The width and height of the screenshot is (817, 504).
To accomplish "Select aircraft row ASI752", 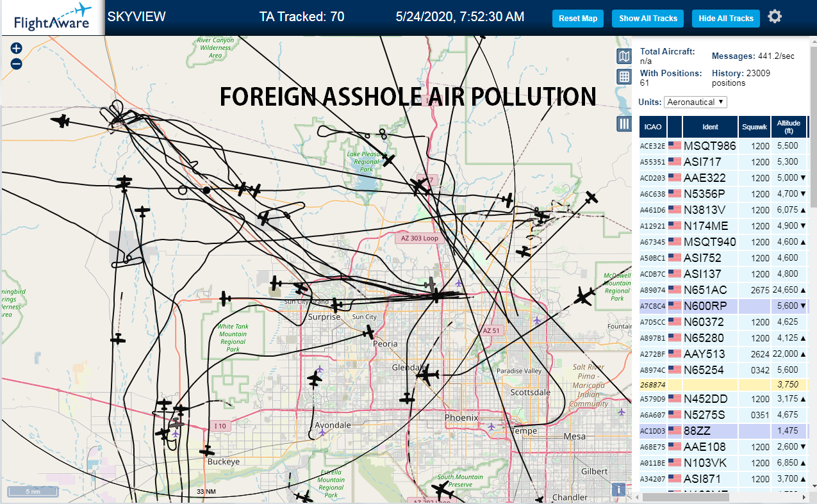I will point(724,258).
